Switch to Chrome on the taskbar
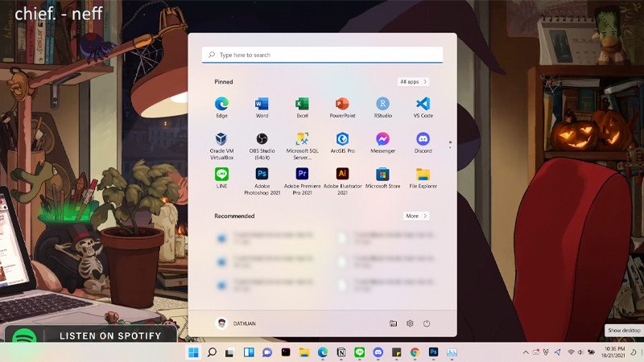This screenshot has width=644, height=362. [415, 352]
